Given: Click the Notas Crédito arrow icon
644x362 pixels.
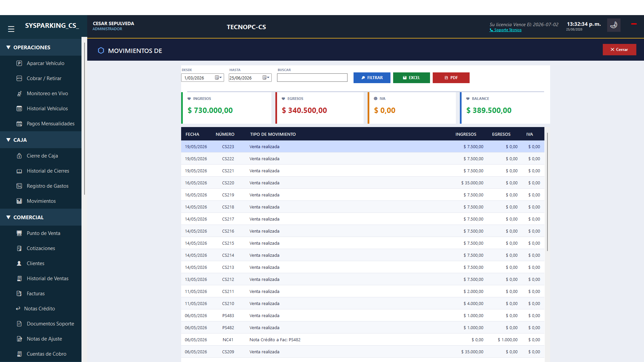Looking at the screenshot, I should click(x=18, y=309).
